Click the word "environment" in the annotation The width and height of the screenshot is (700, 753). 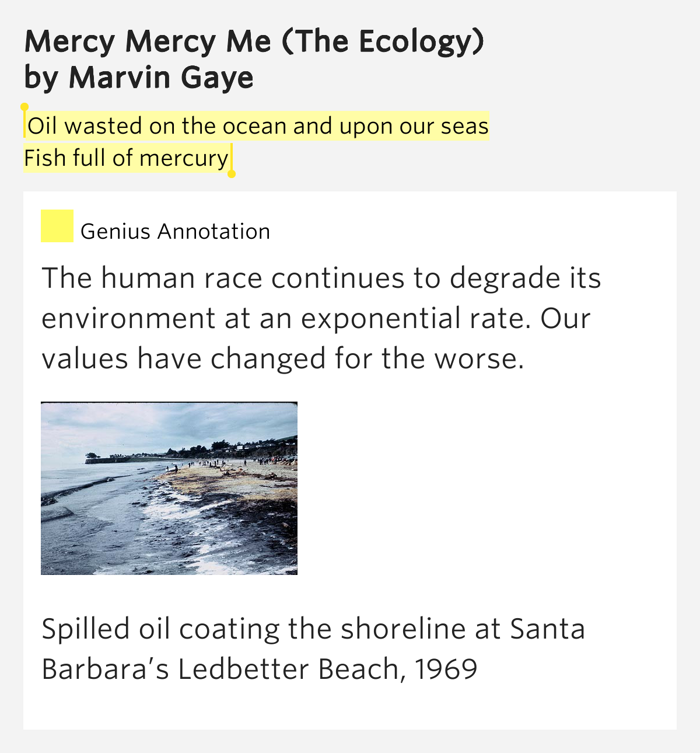tap(128, 319)
